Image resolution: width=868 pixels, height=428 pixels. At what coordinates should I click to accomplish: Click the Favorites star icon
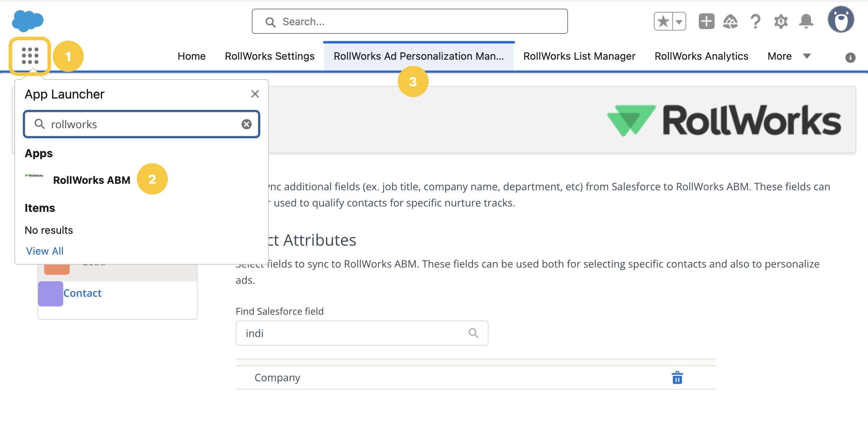click(x=663, y=22)
